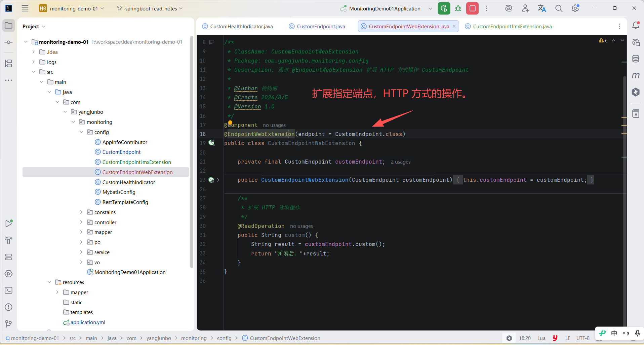Open IDE settings gear icon
Viewport: 644px width, 345px height.
575,8
